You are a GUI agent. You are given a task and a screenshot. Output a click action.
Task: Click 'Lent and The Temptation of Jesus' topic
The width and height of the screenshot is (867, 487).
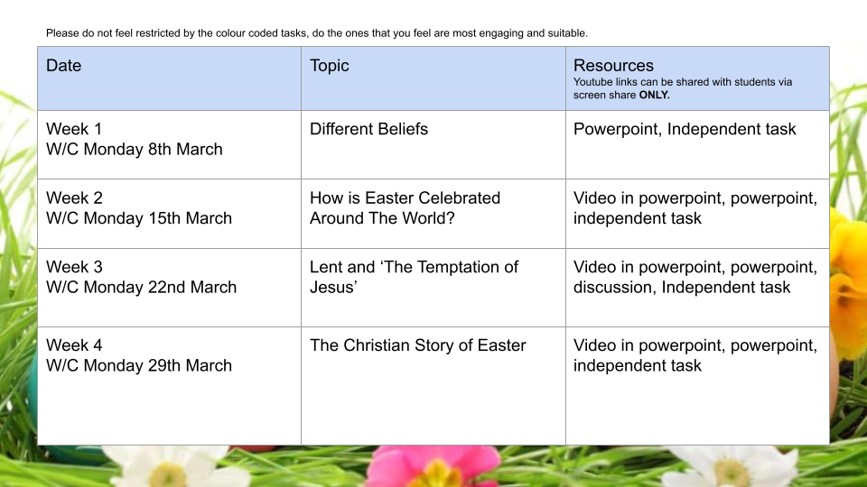point(434,287)
